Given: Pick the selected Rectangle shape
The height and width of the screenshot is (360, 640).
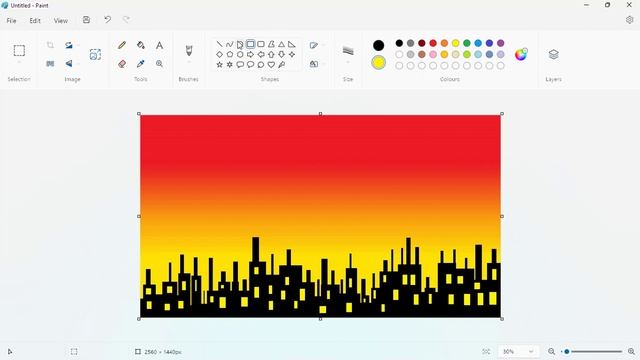Looking at the screenshot, I should pyautogui.click(x=251, y=44).
